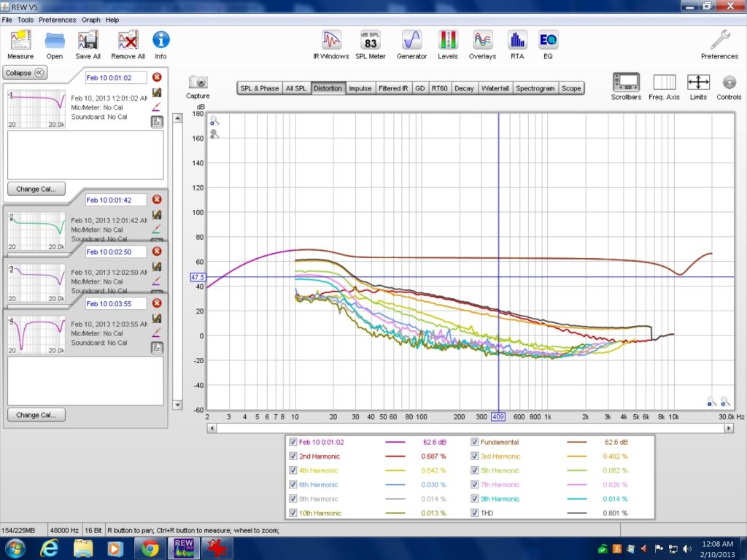The height and width of the screenshot is (560, 747).
Task: Change trace colour for measurement 0:03:55
Action: coord(156,332)
